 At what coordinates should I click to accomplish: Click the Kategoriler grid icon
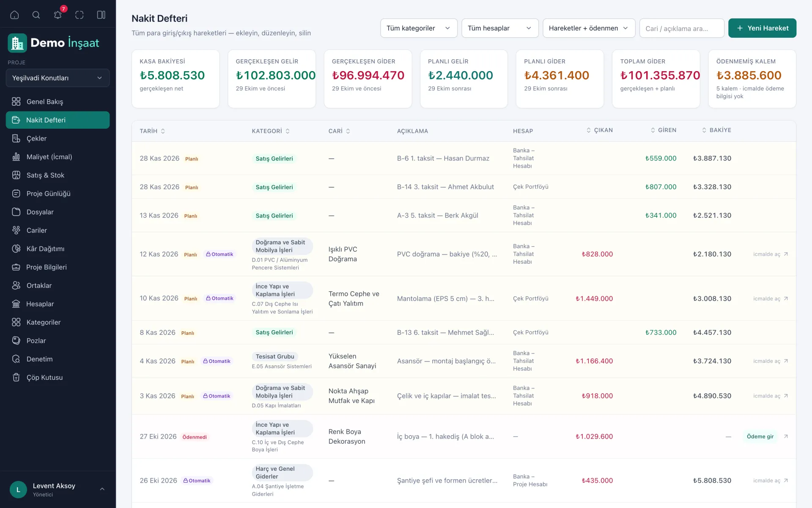click(x=16, y=322)
